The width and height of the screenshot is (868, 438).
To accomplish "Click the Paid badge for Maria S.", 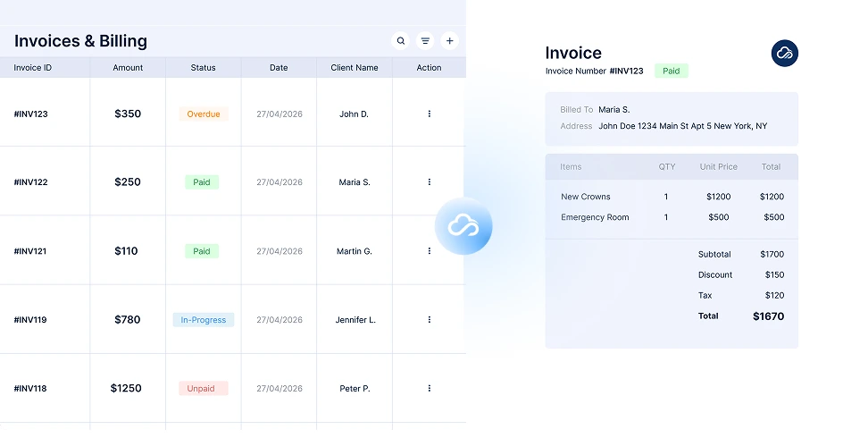I will 202,181.
